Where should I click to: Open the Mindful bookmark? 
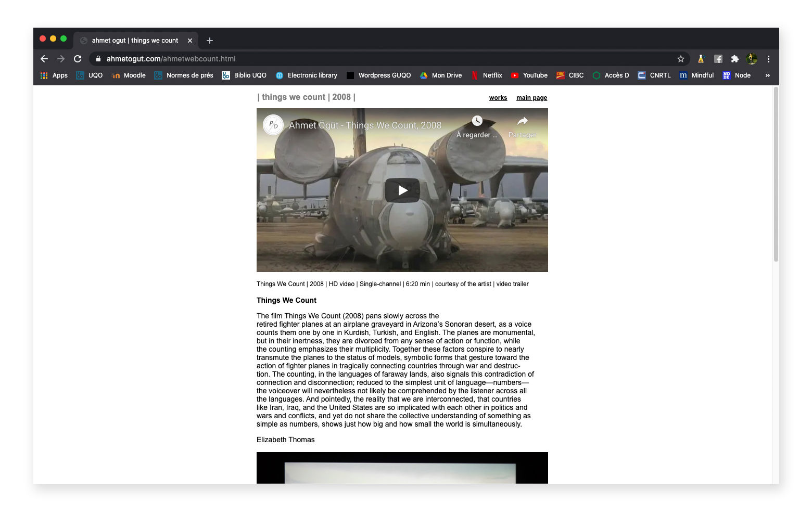click(696, 75)
